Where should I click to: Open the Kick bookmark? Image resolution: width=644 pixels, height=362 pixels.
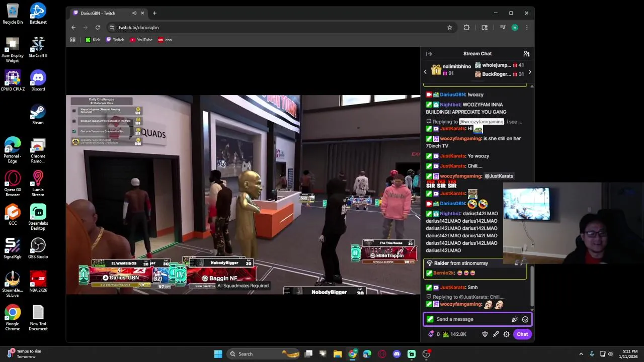click(93, 40)
